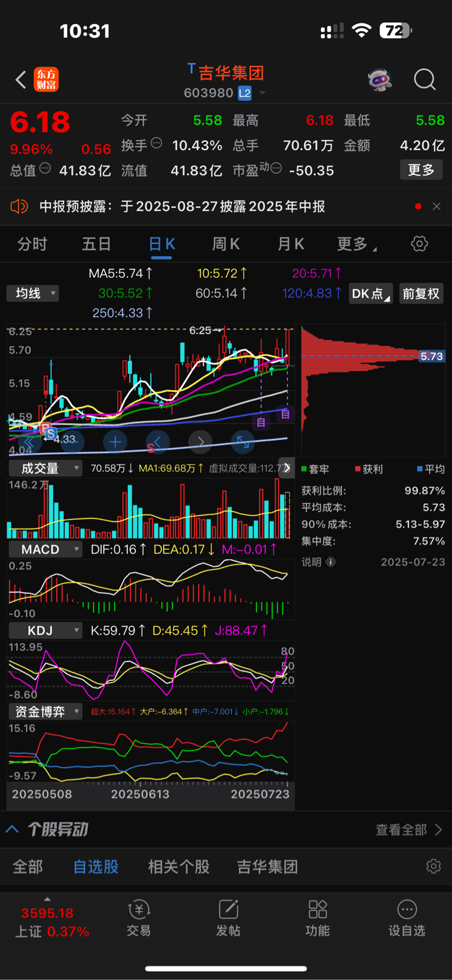
Task: Open the 交易 trade button
Action: (139, 918)
